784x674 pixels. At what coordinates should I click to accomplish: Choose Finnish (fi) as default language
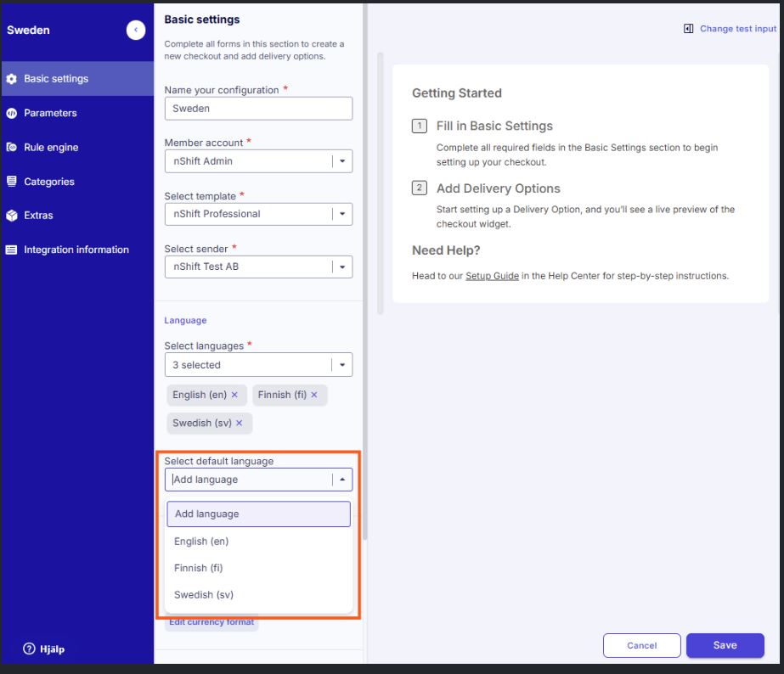[199, 568]
